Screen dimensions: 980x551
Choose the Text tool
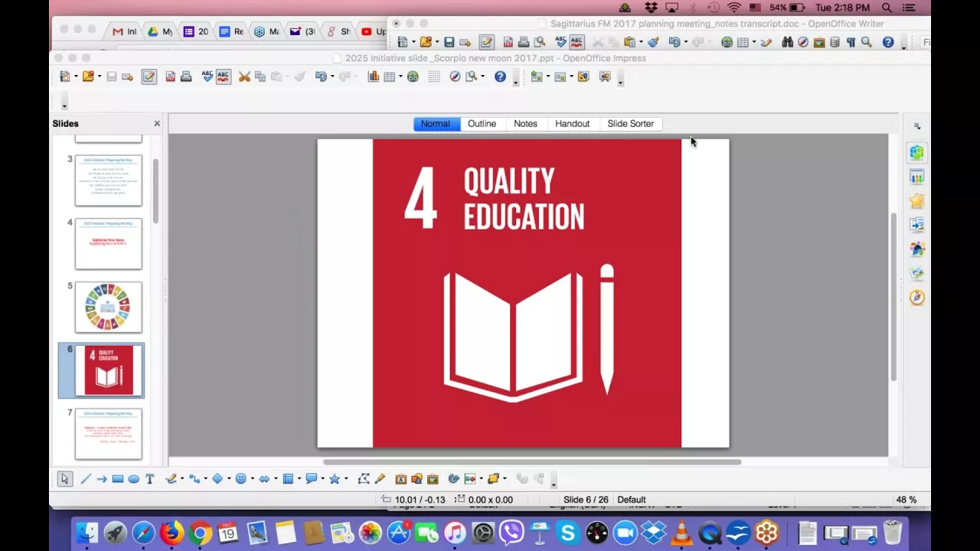pyautogui.click(x=149, y=479)
